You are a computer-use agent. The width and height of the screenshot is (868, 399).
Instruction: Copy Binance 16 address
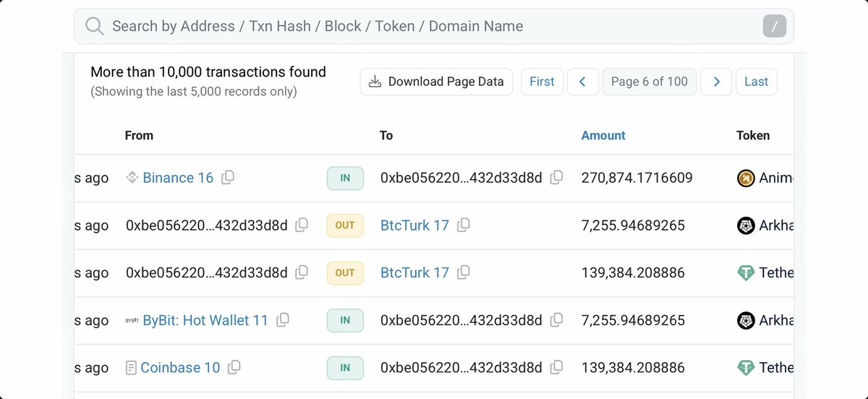(228, 177)
